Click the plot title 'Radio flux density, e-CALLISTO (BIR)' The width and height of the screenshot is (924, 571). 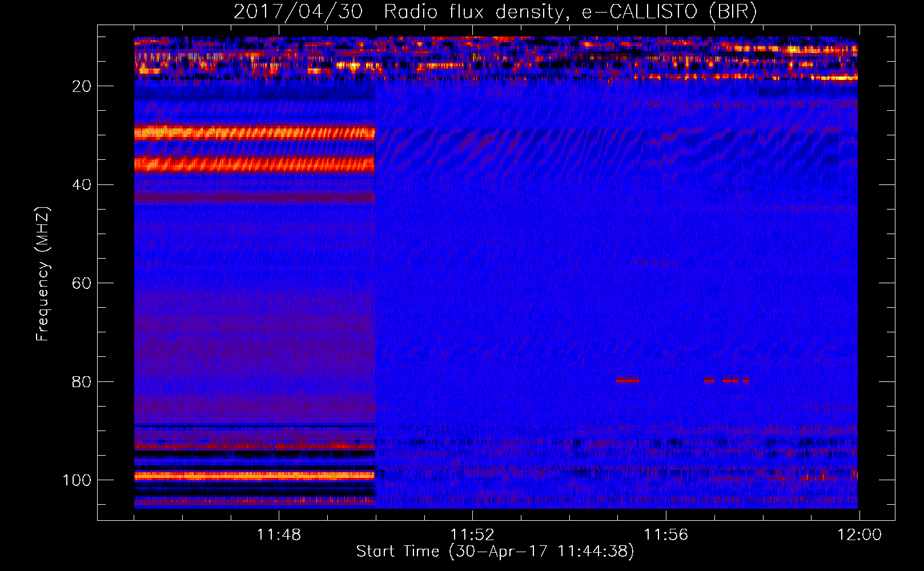coord(571,11)
